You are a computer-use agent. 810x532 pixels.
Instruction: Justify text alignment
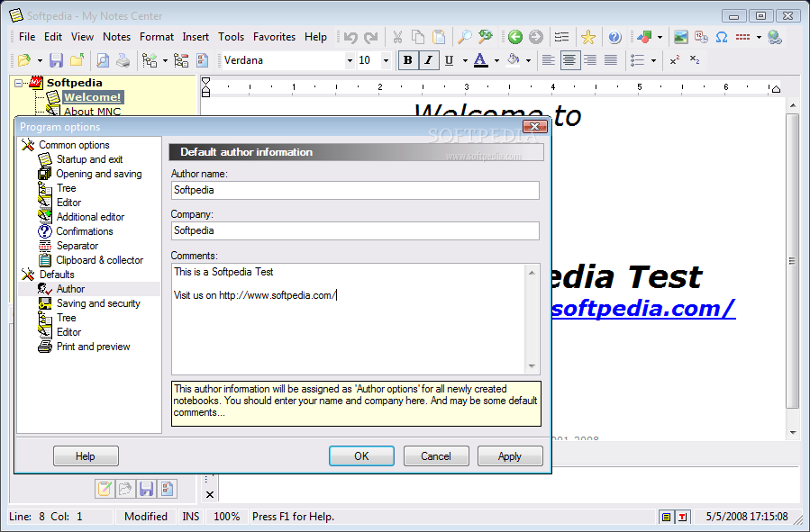[x=611, y=60]
